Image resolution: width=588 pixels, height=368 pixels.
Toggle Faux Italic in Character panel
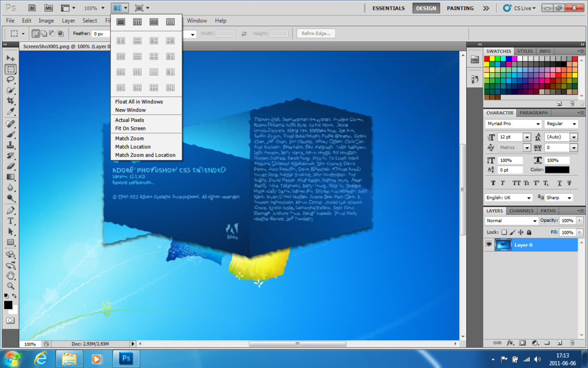coord(502,183)
